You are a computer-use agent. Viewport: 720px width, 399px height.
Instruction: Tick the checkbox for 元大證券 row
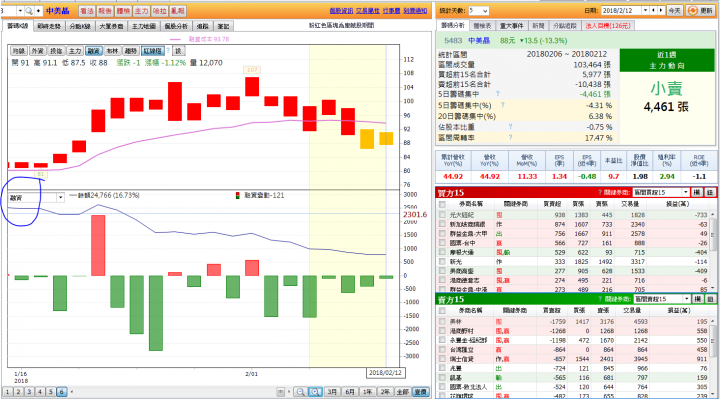coord(442,214)
